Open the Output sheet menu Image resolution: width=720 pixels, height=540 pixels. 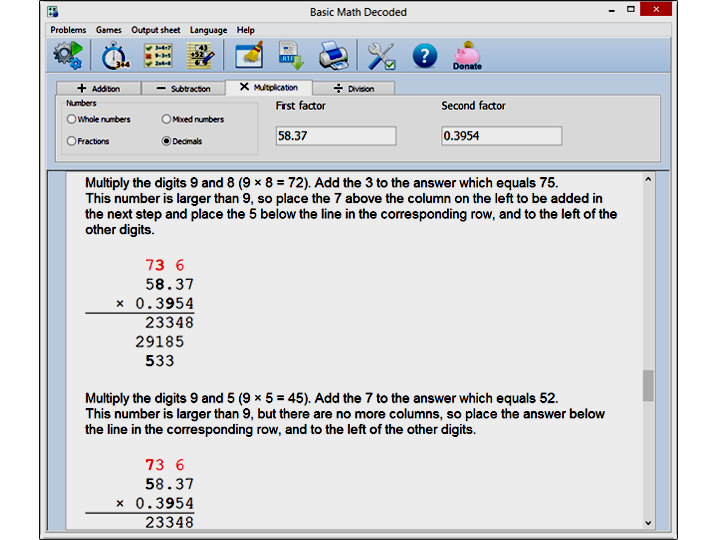[x=156, y=30]
